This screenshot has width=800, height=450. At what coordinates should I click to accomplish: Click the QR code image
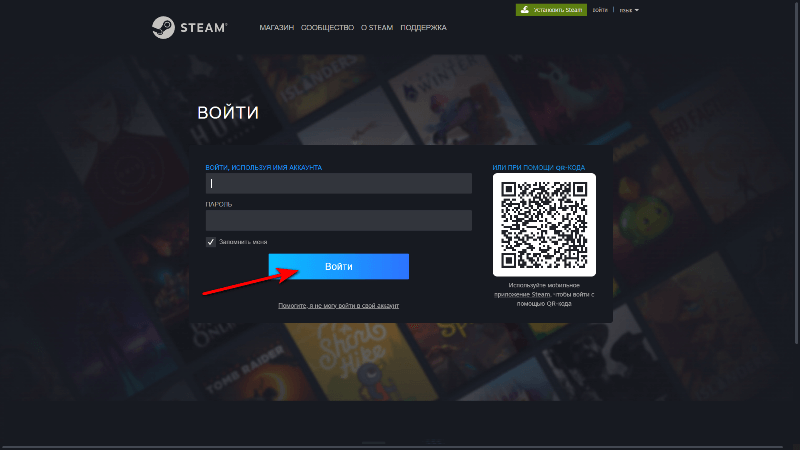tap(544, 224)
